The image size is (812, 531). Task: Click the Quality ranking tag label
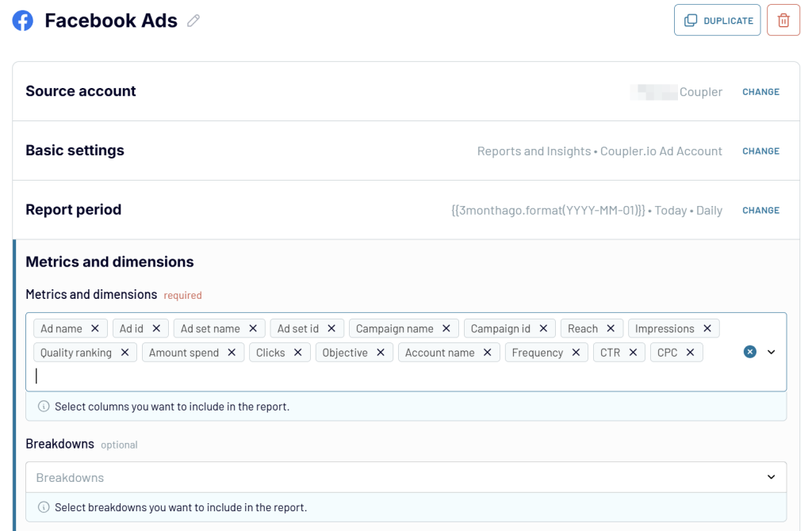[x=76, y=353]
